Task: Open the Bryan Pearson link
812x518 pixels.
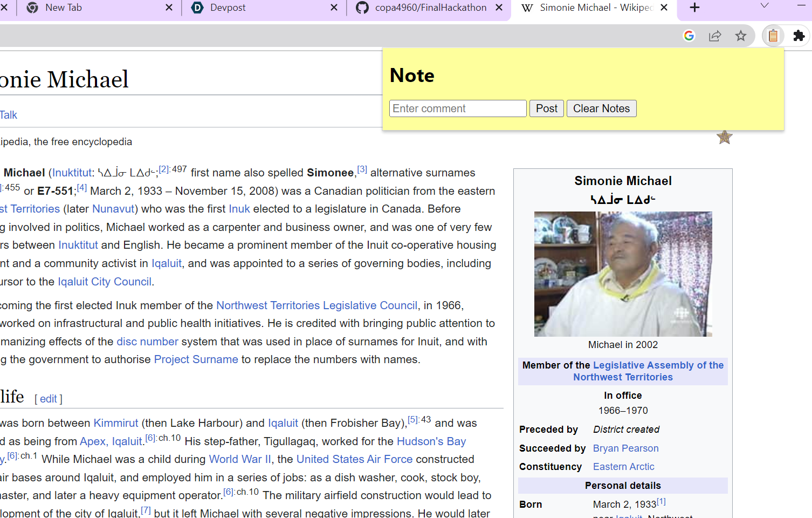Action: click(x=625, y=448)
